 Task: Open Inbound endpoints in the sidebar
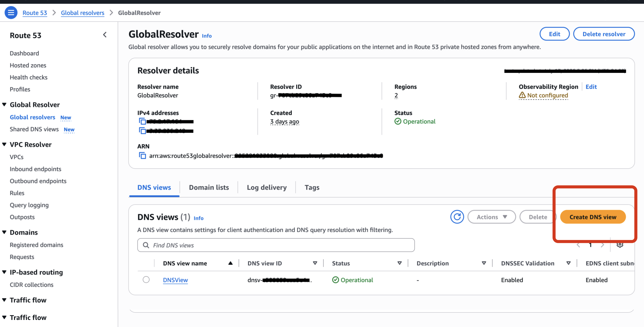coord(36,169)
